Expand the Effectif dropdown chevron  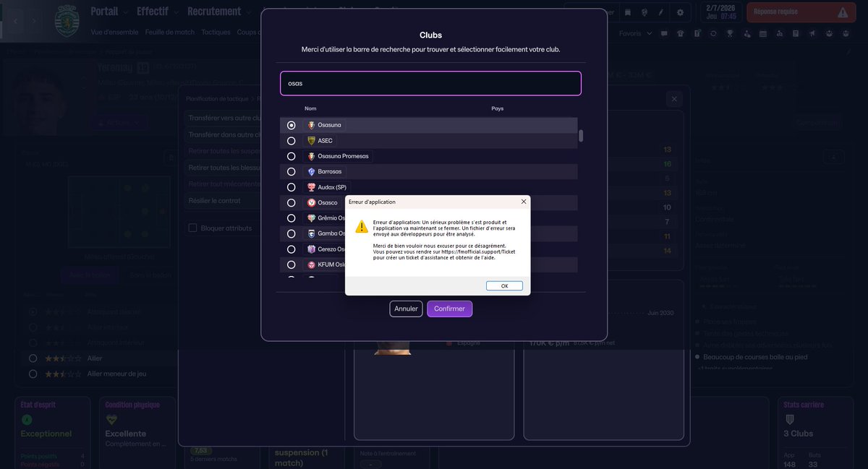click(x=176, y=12)
